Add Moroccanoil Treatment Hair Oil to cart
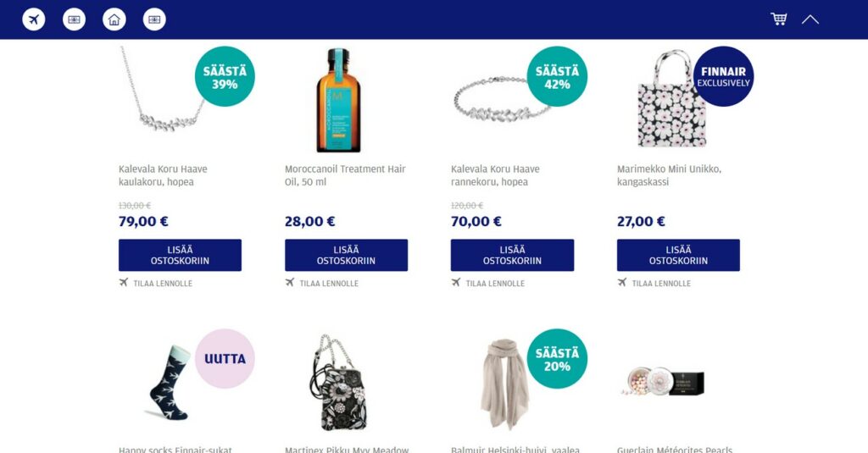This screenshot has width=868, height=453. tap(346, 255)
